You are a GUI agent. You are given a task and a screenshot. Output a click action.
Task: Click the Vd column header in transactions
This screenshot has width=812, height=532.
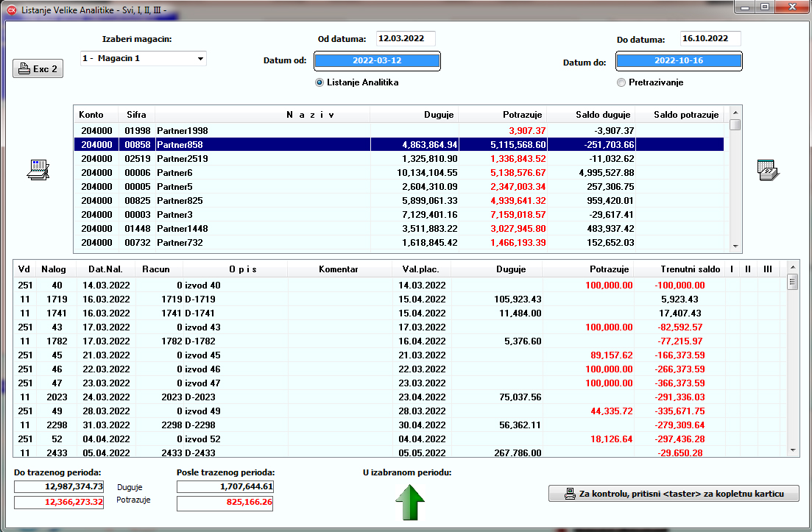click(x=24, y=269)
